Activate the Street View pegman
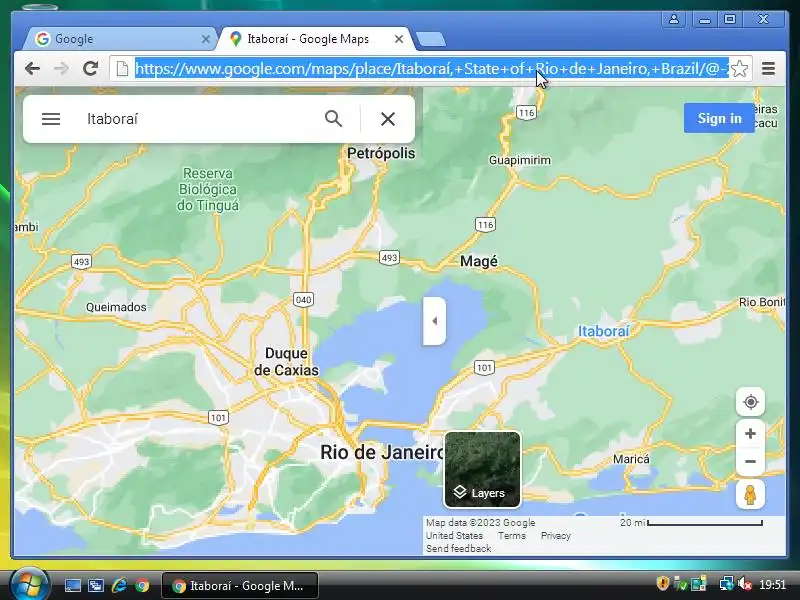Viewport: 800px width, 600px height. click(x=750, y=494)
